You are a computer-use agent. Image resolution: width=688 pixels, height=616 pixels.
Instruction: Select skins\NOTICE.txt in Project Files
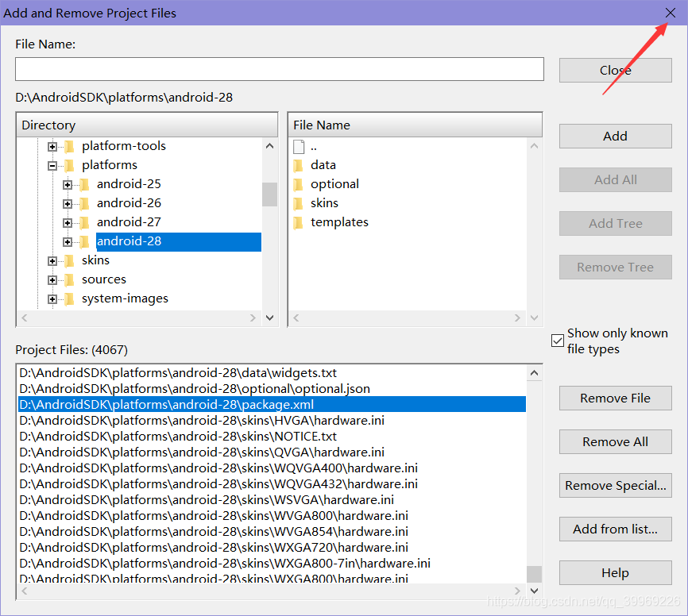pyautogui.click(x=272, y=437)
